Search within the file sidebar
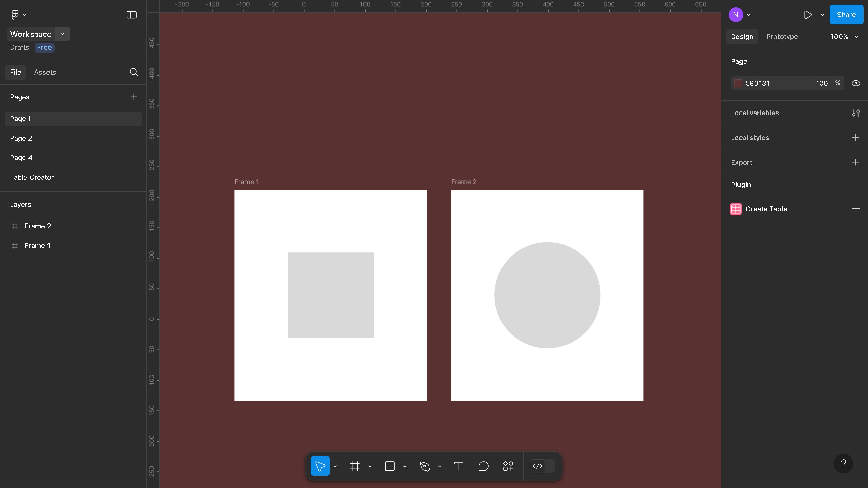Image resolution: width=868 pixels, height=488 pixels. (x=133, y=72)
